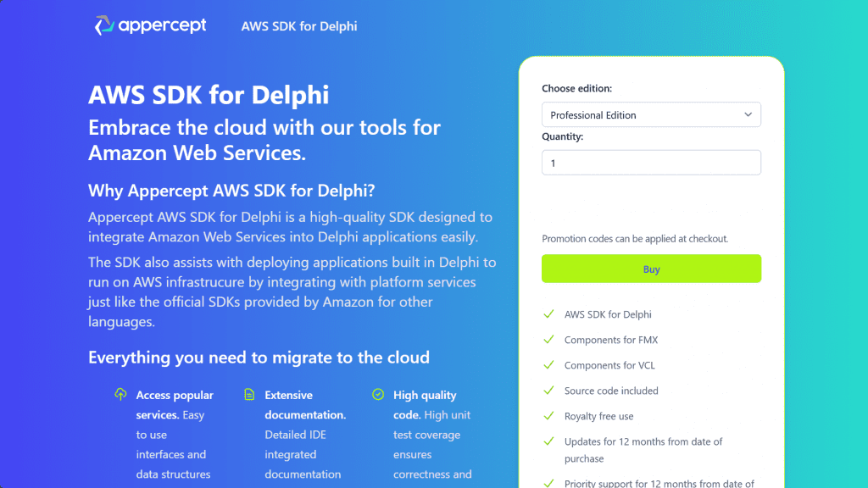Click the checkmark beside AWS SDK for Delphi

(548, 314)
